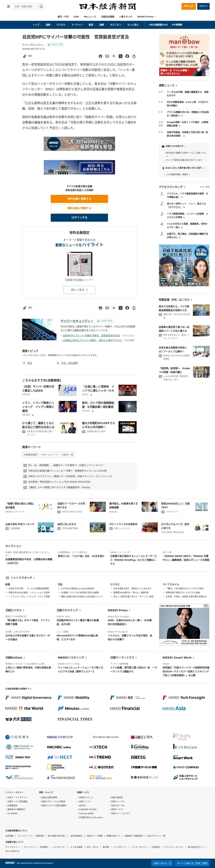Share to note using icon under headline
215x868 pixels.
point(114,56)
